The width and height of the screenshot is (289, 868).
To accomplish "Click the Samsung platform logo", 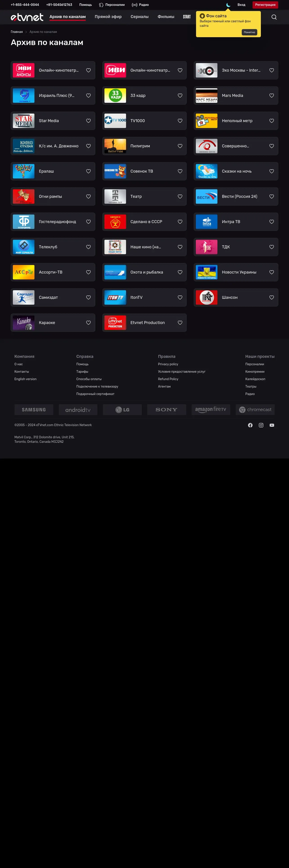I will (34, 410).
